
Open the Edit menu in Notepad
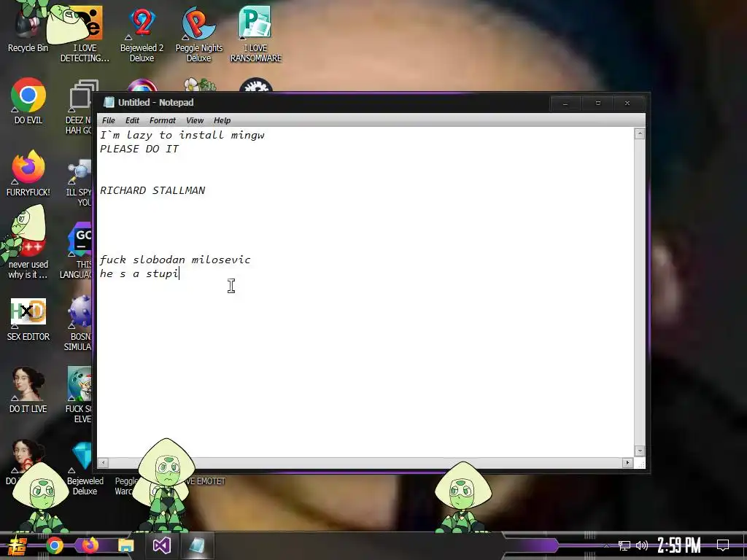tap(132, 120)
